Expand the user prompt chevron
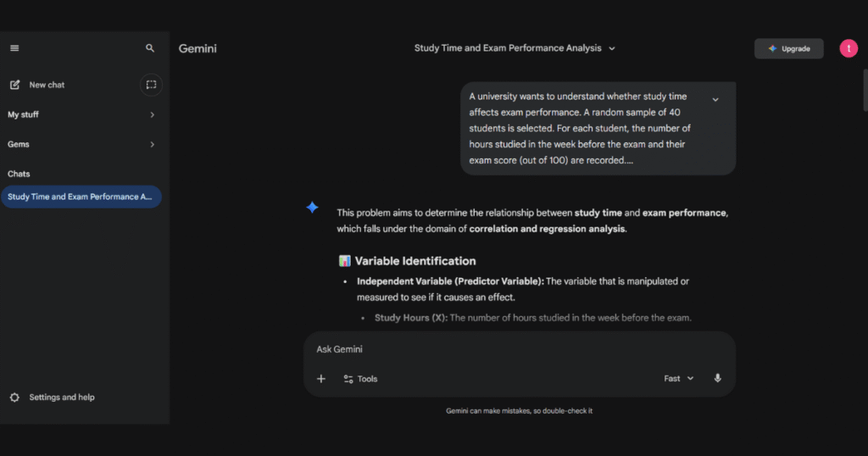The image size is (868, 456). pos(715,99)
